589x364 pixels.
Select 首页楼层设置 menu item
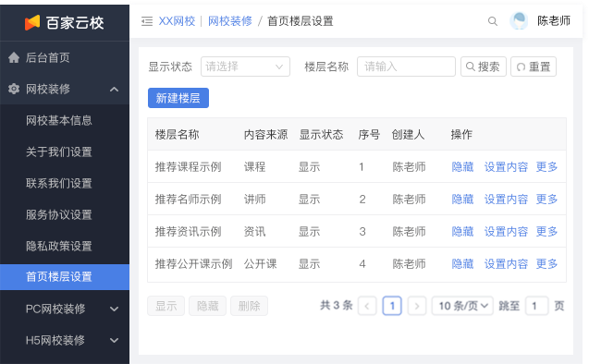[65, 277]
